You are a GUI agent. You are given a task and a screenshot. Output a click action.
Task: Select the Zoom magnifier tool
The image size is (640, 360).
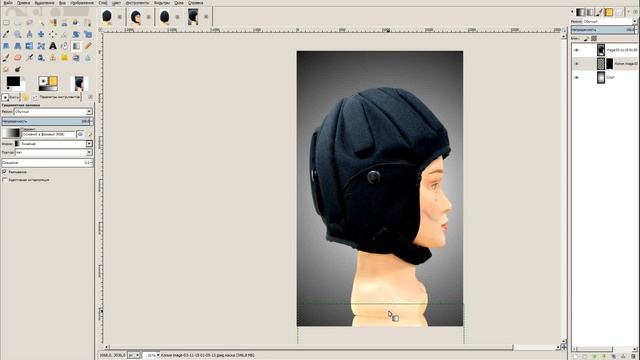point(18,34)
